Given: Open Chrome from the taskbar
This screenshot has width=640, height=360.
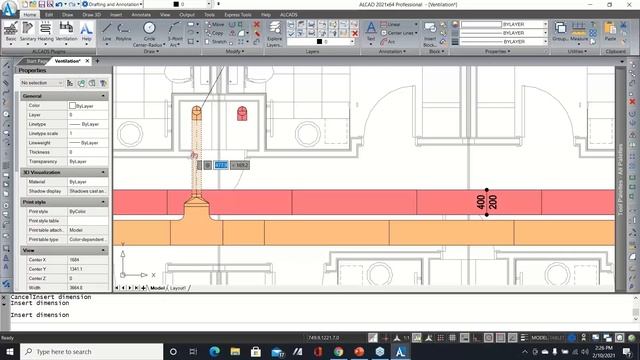Looking at the screenshot, I should [x=338, y=351].
